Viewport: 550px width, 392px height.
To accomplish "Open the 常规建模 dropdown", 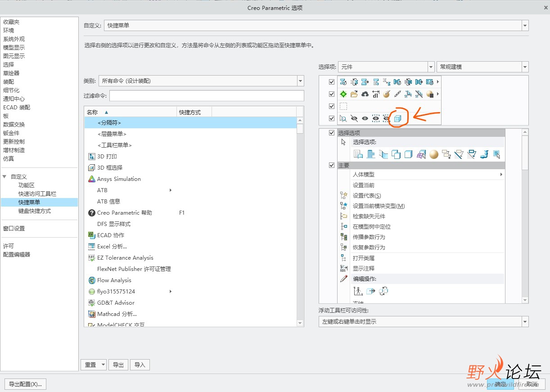I will [525, 67].
